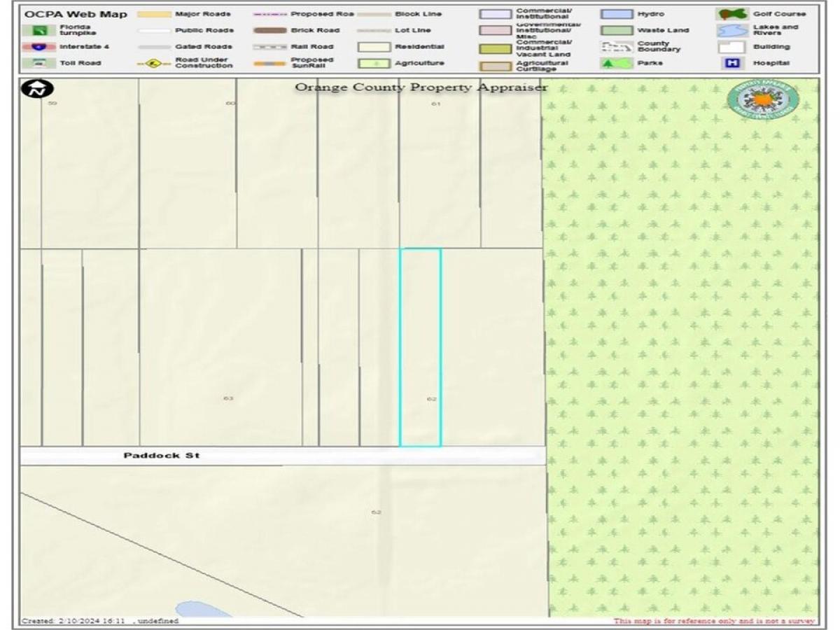Click the Major Roads color swatch
This screenshot has width=840, height=630.
point(154,14)
